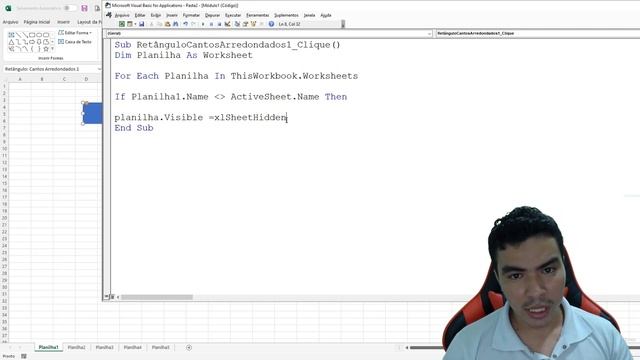Screen dimensions: 640x360
Task: Select the triangle shape in shapes gallery
Action: 11,42
